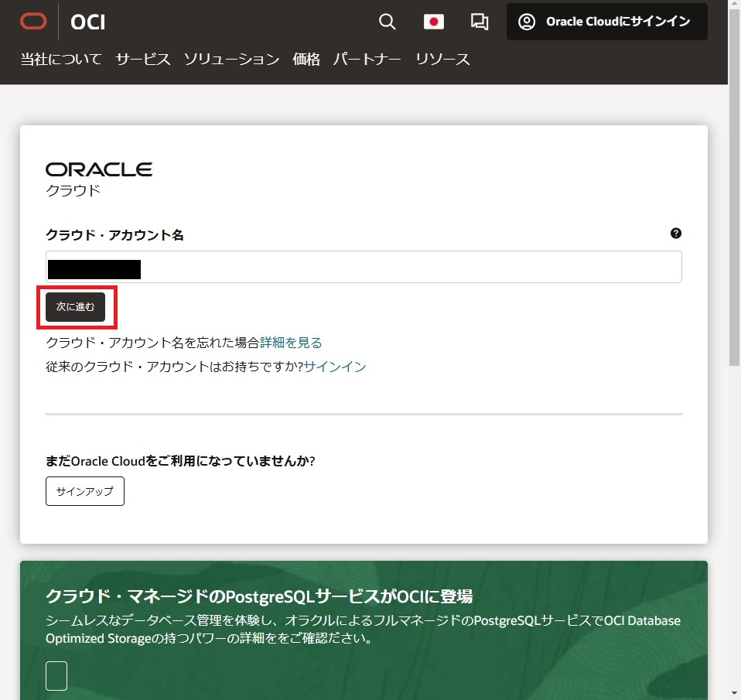Open the chat contact icon in header
This screenshot has width=741, height=700.
(479, 22)
